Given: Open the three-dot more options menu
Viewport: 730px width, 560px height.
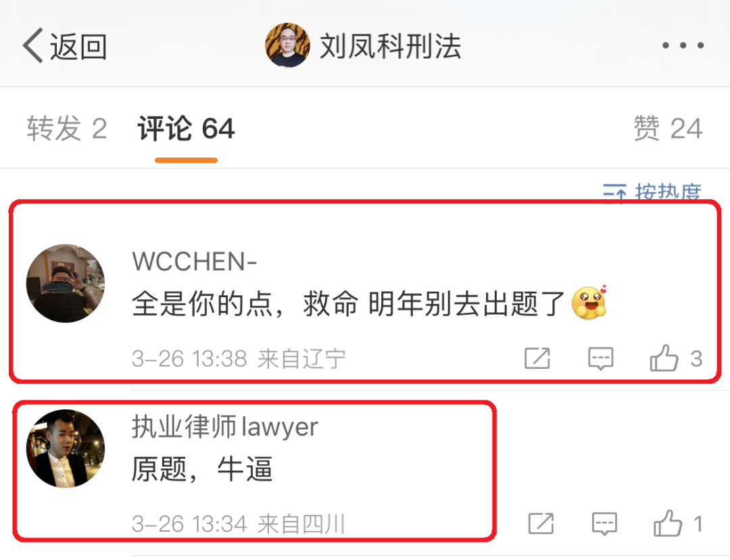Looking at the screenshot, I should (683, 45).
